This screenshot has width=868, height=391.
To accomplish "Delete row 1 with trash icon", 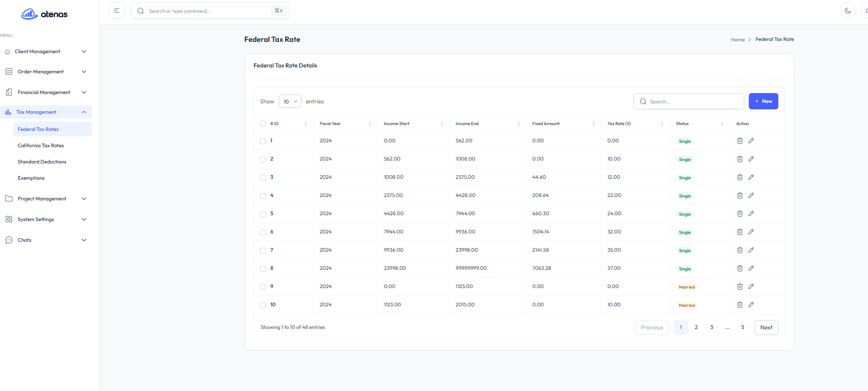I will (x=739, y=141).
